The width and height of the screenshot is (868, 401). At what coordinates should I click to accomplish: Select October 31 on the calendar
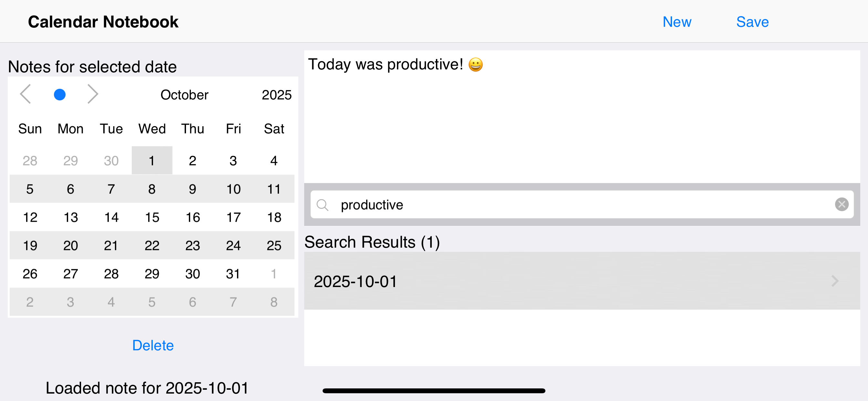click(x=233, y=273)
